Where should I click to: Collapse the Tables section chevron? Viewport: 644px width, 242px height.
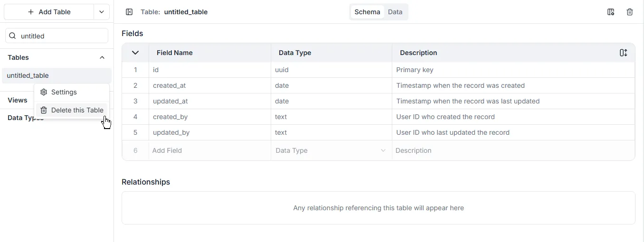(102, 57)
